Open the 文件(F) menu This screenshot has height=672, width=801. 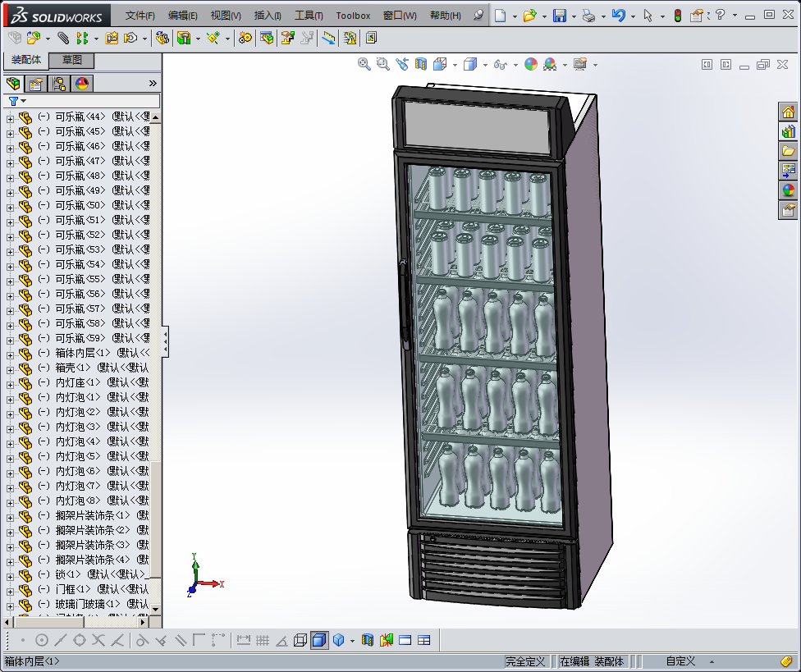point(140,16)
